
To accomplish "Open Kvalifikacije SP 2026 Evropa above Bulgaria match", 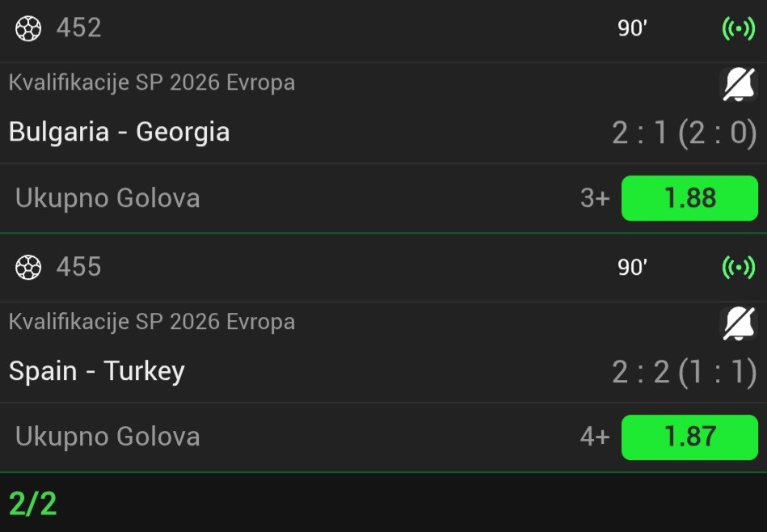I will click(152, 82).
